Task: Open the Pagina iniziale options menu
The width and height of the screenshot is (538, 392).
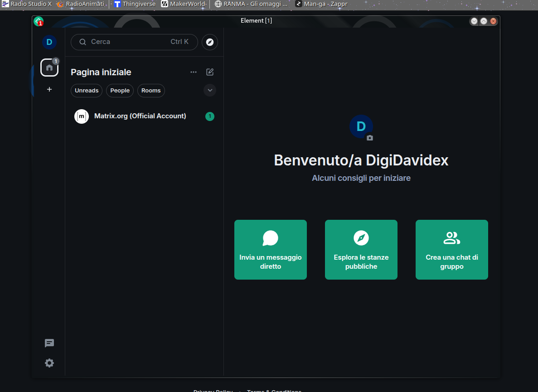Action: click(194, 72)
